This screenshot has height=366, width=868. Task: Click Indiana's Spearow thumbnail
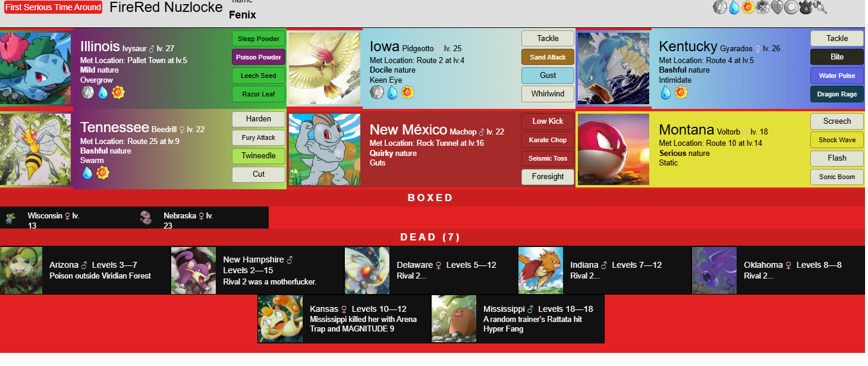pos(540,270)
